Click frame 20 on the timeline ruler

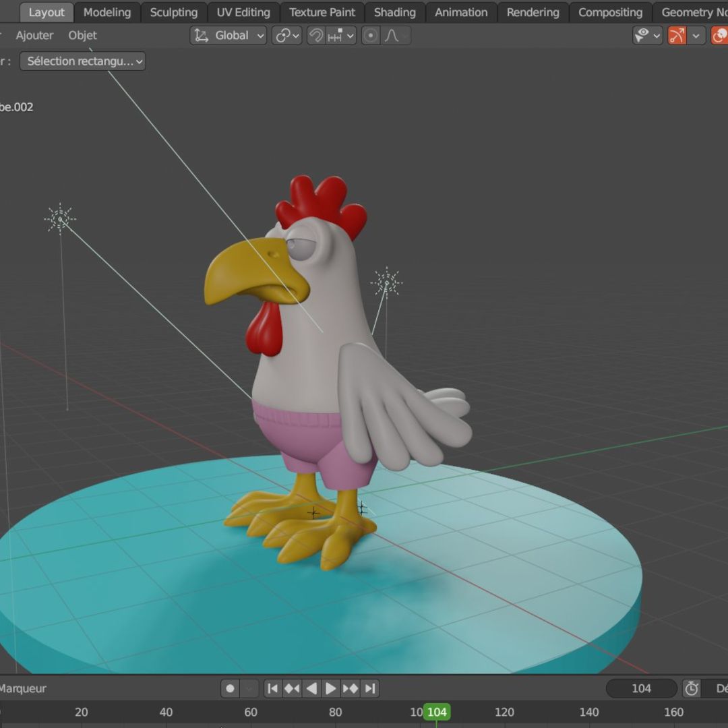tap(82, 712)
